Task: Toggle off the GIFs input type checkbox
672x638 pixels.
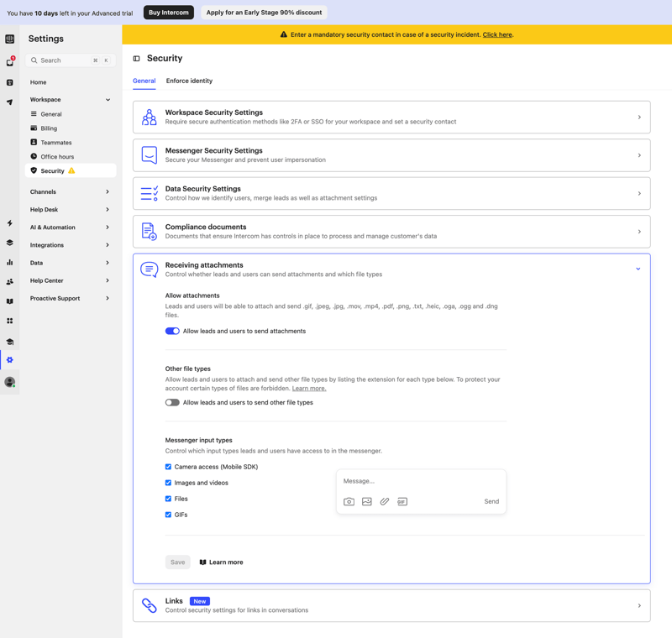Action: pos(167,515)
